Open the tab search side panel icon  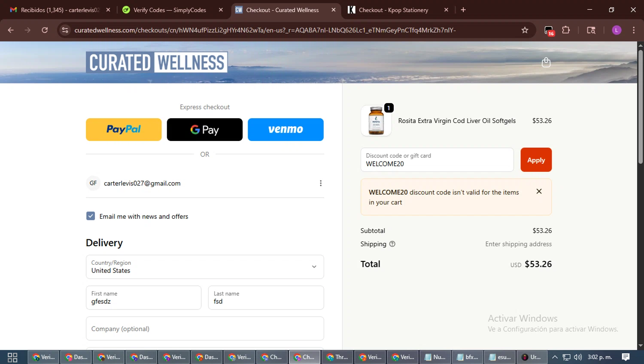tap(591, 30)
